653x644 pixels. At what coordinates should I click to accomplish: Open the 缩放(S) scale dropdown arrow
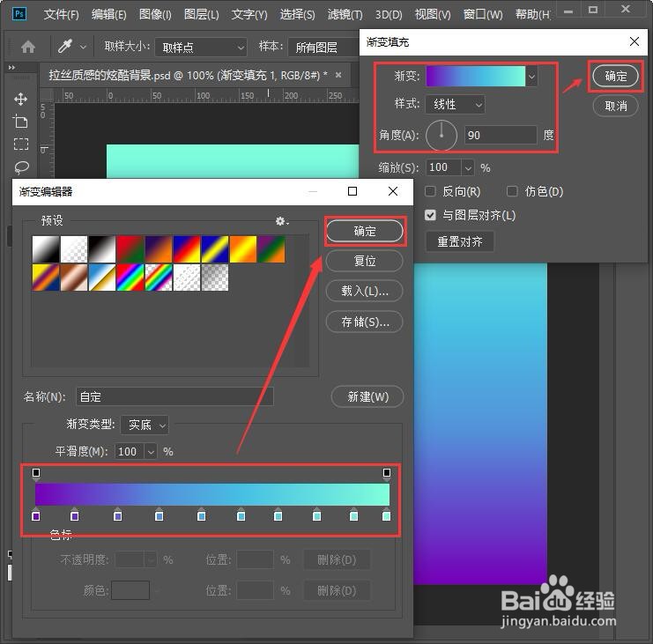pos(468,167)
